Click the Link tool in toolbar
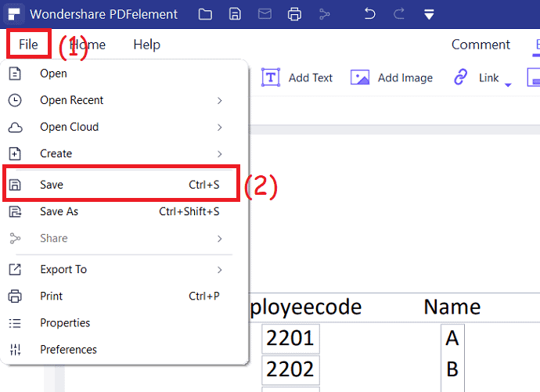Image resolution: width=540 pixels, height=392 pixels. (477, 77)
